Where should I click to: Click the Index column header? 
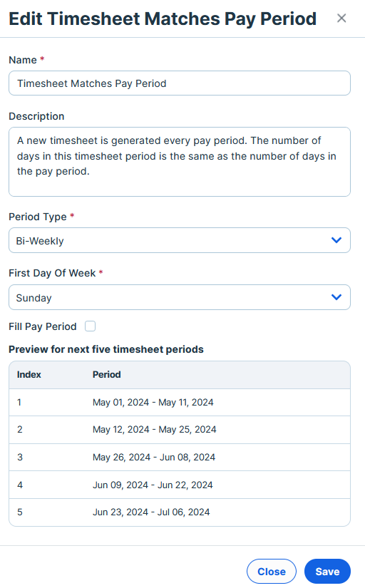coord(29,375)
